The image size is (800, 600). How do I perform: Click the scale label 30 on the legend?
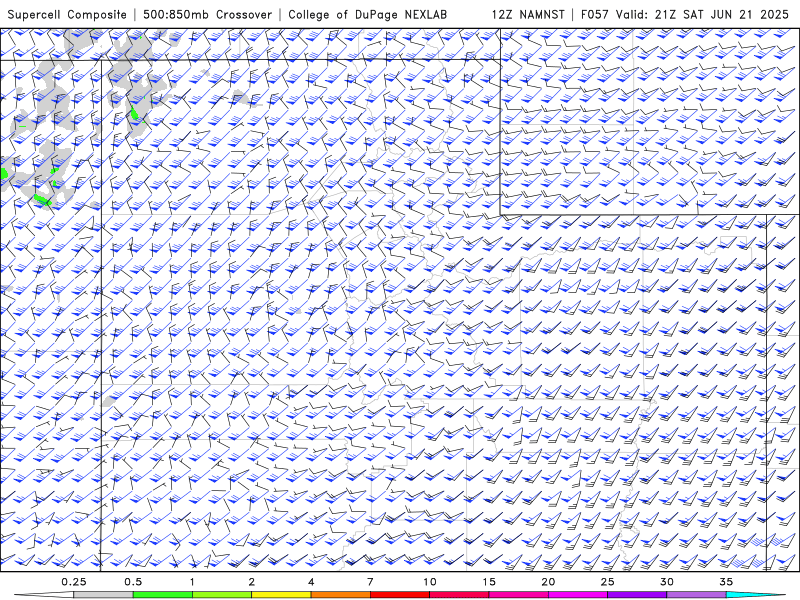tap(667, 582)
